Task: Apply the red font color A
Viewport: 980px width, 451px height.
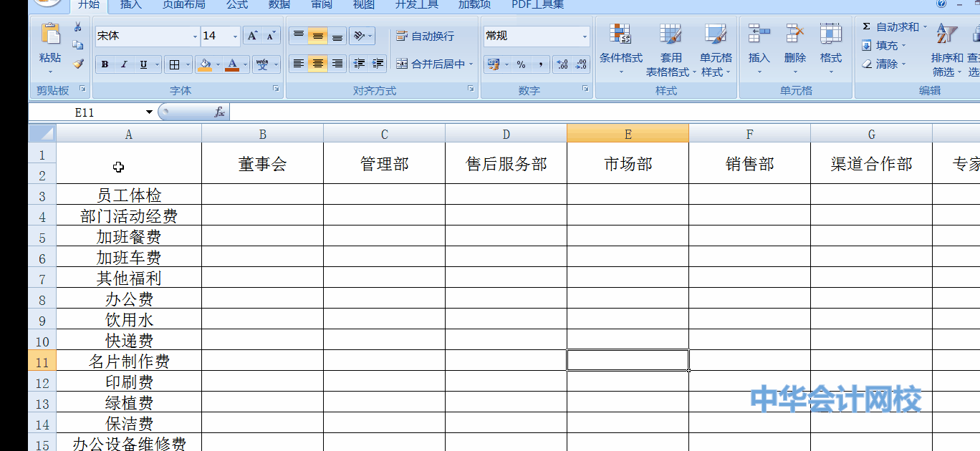Action: pos(232,64)
